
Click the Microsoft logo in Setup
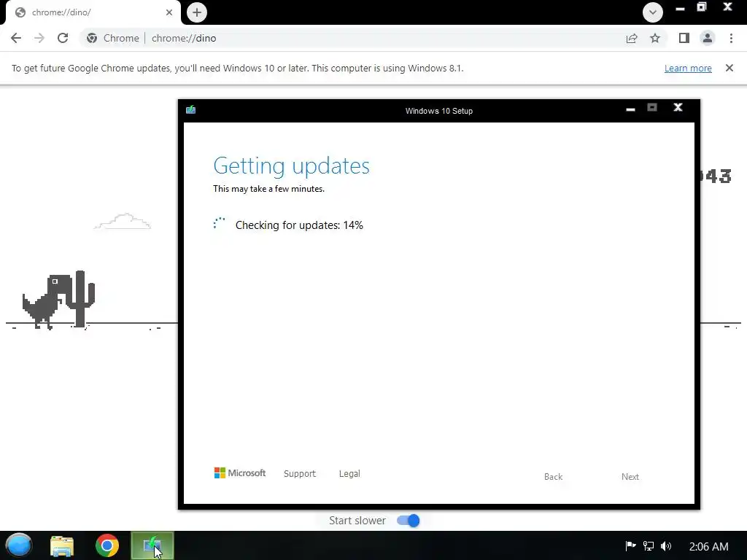(239, 472)
